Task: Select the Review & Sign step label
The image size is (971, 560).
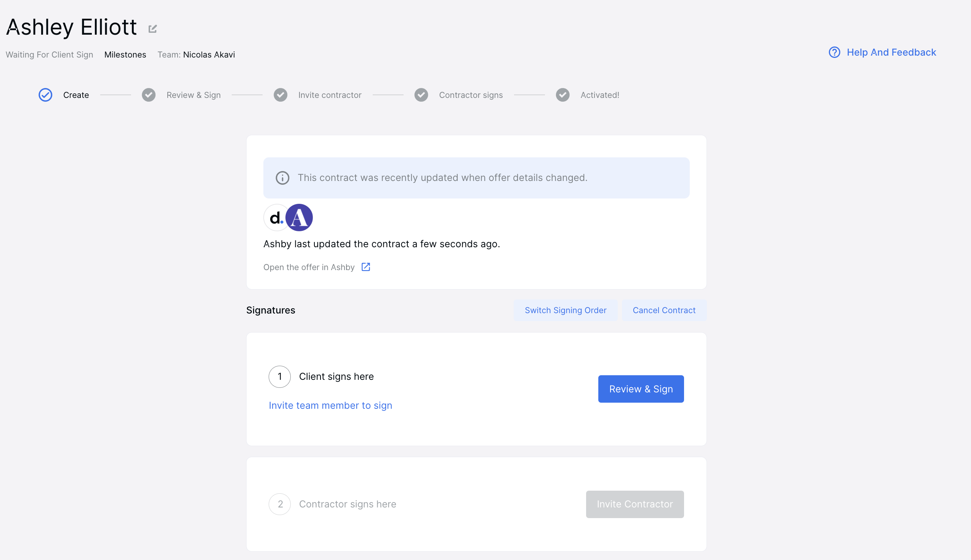Action: 194,95
